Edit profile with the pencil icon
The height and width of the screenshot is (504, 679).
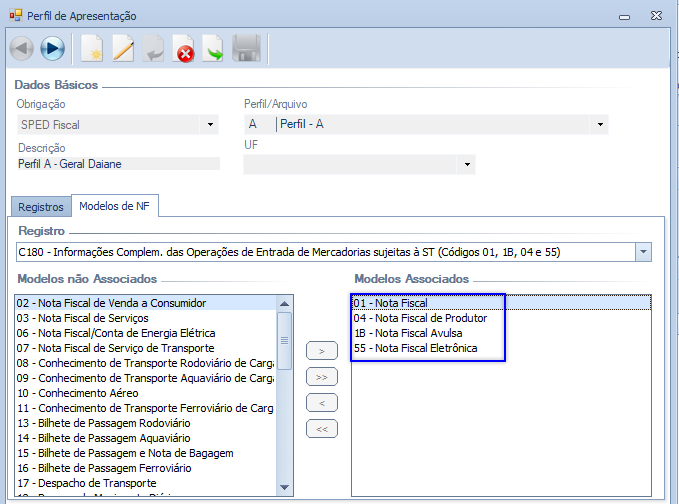(x=123, y=48)
